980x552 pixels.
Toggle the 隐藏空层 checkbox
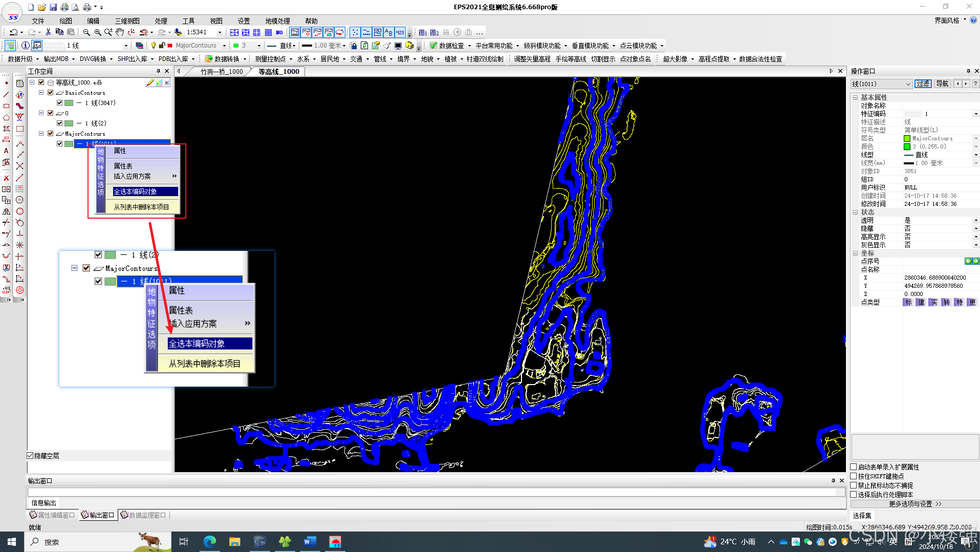pyautogui.click(x=30, y=456)
